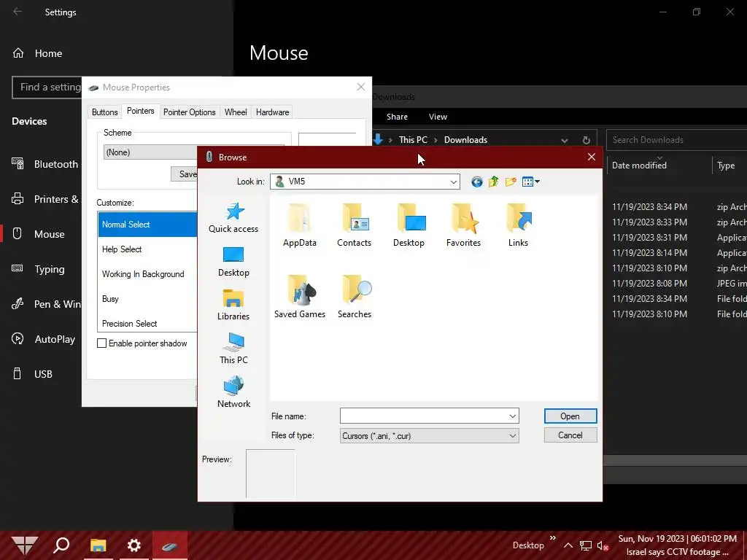Open This PC in places bar
Image resolution: width=747 pixels, height=560 pixels.
[x=233, y=349]
